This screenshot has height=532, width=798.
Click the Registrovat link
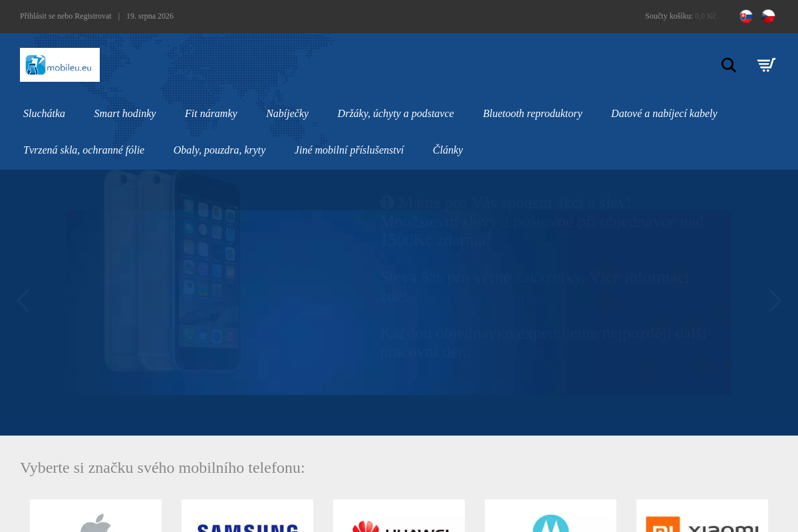tap(93, 16)
